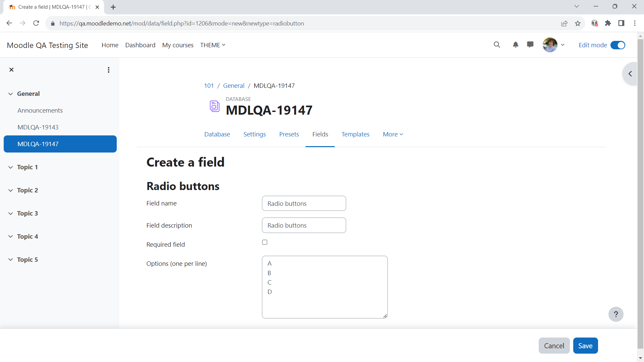Image resolution: width=644 pixels, height=362 pixels.
Task: Open the course index three-dot options menu
Action: click(x=108, y=70)
